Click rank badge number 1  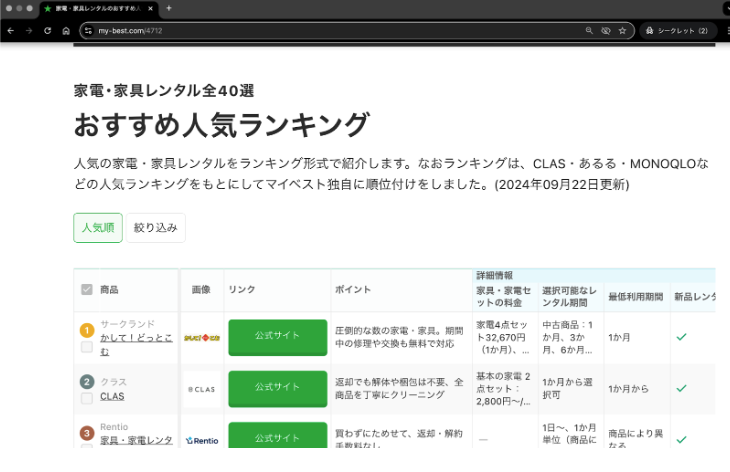87,330
